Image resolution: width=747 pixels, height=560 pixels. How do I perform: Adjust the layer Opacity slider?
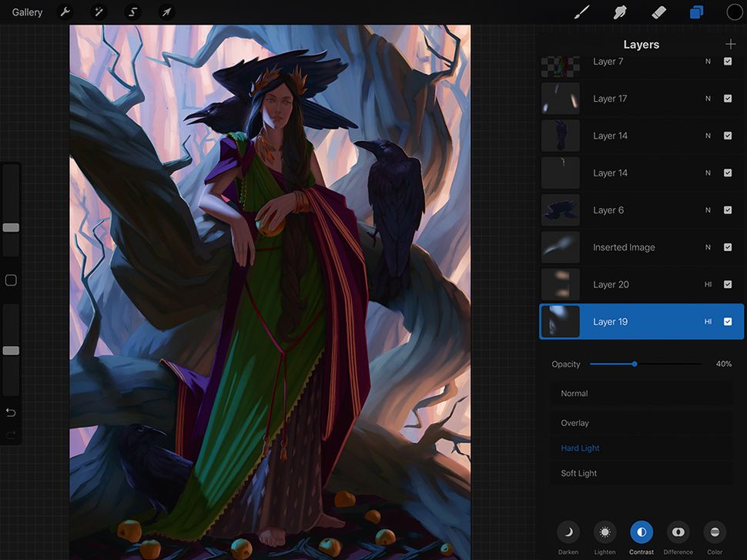[634, 364]
